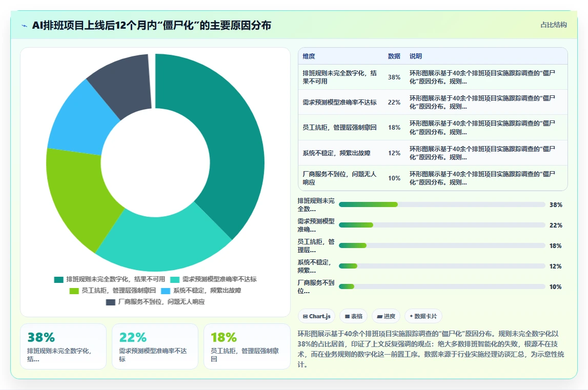Click the 12% progress bar
Screen dimensions: 588x390
(442, 266)
